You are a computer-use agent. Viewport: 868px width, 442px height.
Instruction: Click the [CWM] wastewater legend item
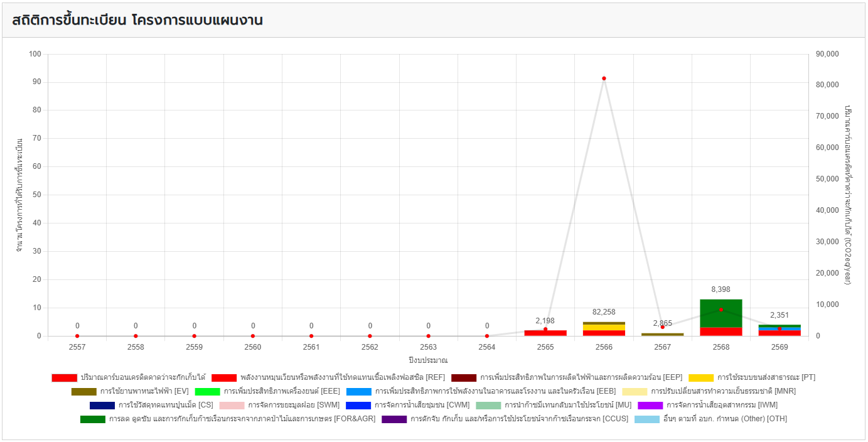pyautogui.click(x=421, y=406)
